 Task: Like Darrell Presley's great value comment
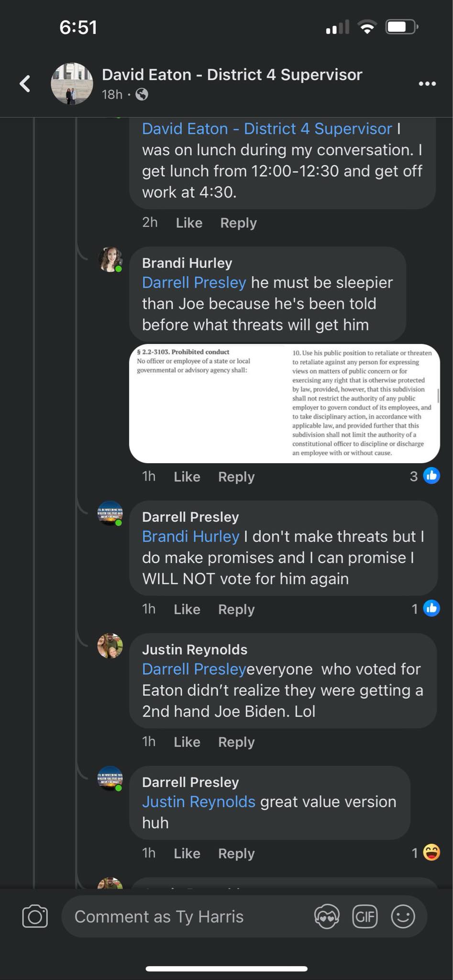click(x=187, y=853)
